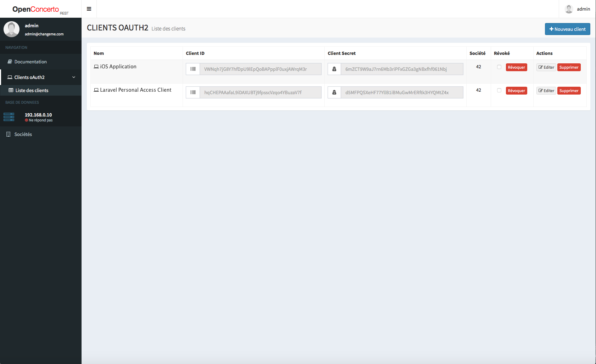
Task: Delete the Laravel Personal Access Client
Action: [569, 91]
